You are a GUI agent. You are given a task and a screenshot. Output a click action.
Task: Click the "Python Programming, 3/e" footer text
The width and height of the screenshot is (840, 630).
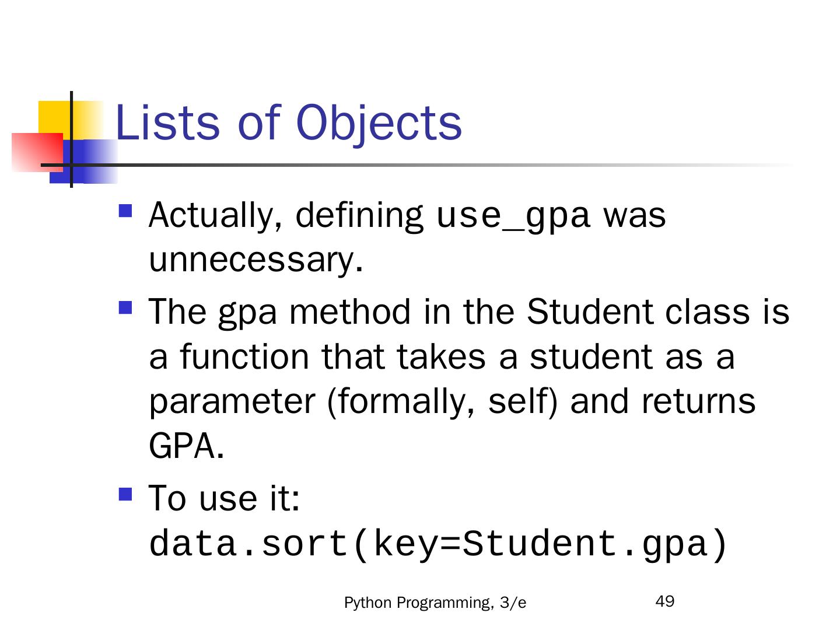tap(435, 603)
